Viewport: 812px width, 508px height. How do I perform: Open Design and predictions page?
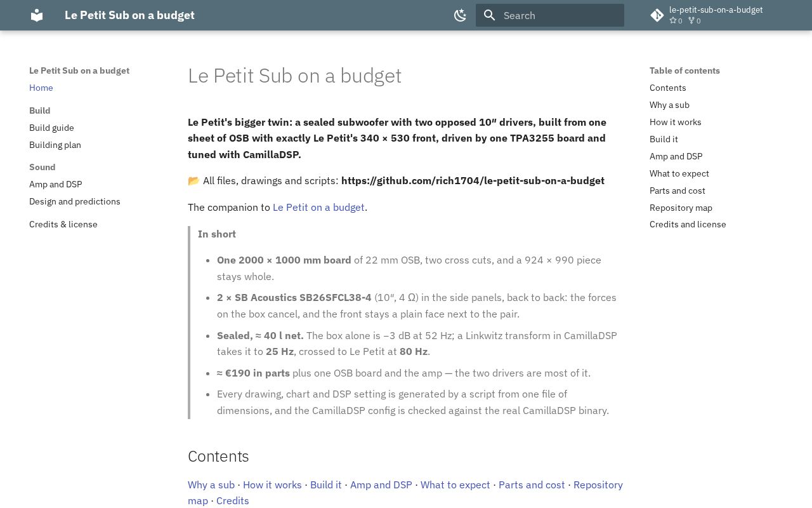click(x=75, y=201)
